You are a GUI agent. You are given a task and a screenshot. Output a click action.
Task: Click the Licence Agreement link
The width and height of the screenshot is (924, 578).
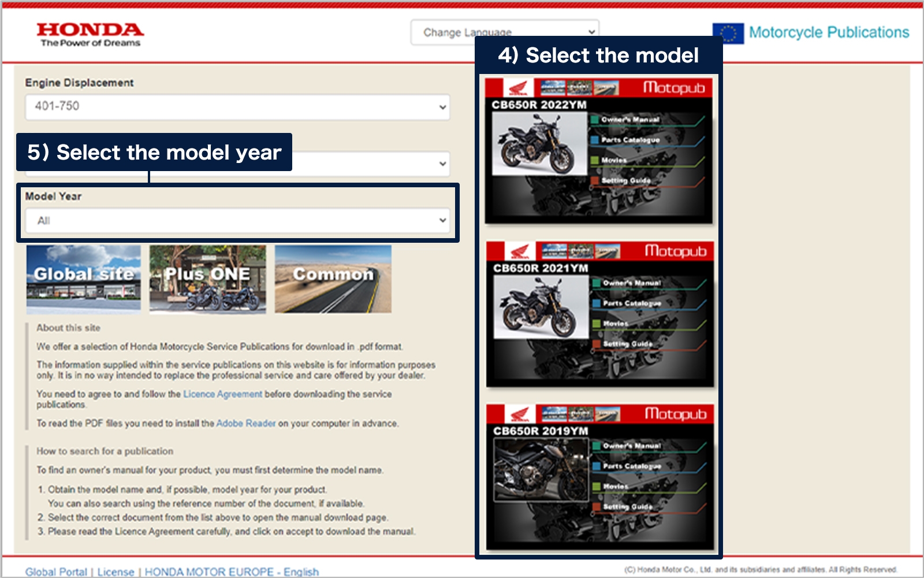pos(222,394)
